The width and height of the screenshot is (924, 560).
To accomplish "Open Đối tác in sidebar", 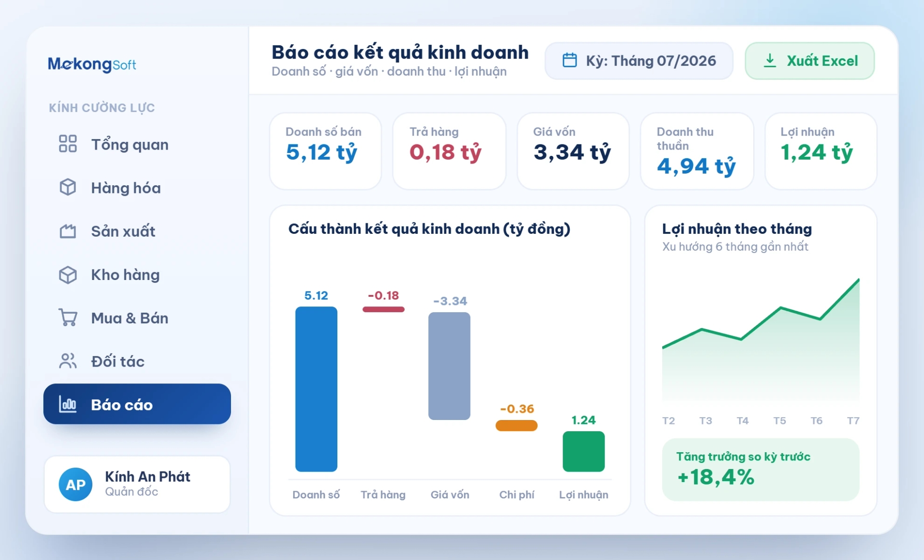I will click(x=137, y=361).
